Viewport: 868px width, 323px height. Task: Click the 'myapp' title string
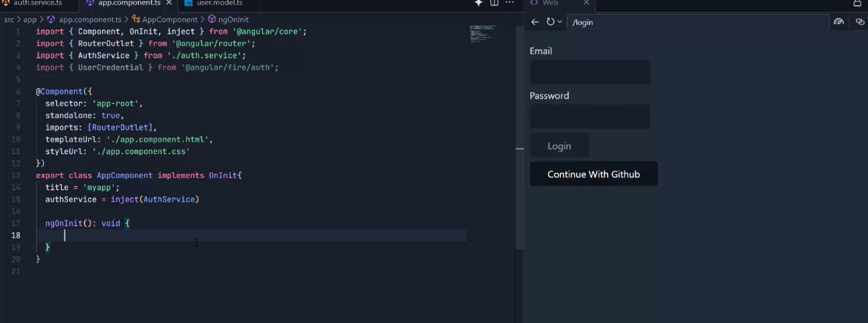(x=99, y=188)
